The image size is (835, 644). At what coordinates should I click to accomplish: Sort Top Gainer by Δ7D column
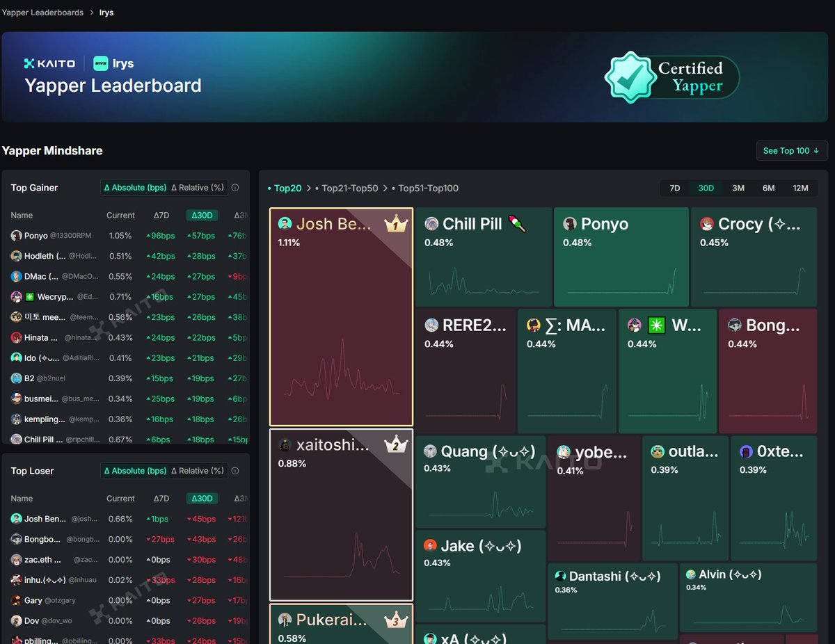coord(161,216)
